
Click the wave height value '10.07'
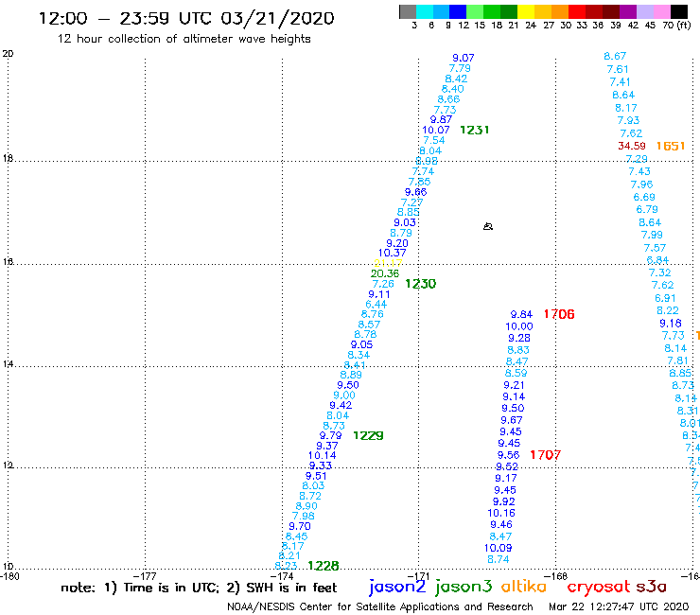pyautogui.click(x=436, y=130)
